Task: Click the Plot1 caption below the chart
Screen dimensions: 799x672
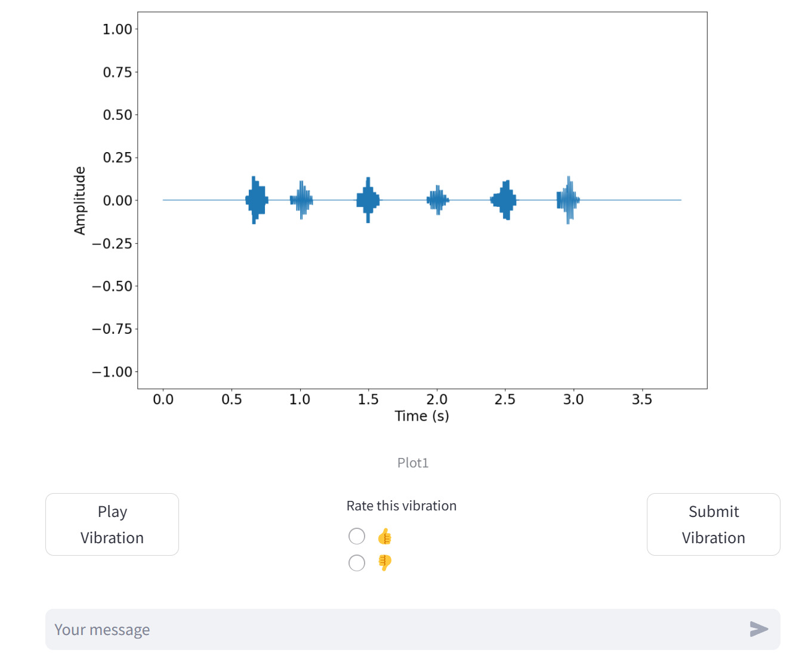Action: [x=413, y=463]
